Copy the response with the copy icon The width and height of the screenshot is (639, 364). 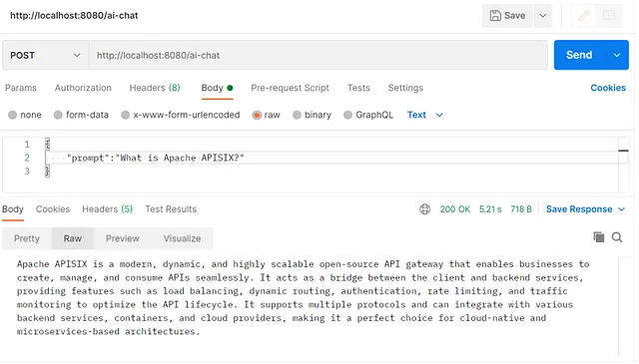coord(599,237)
